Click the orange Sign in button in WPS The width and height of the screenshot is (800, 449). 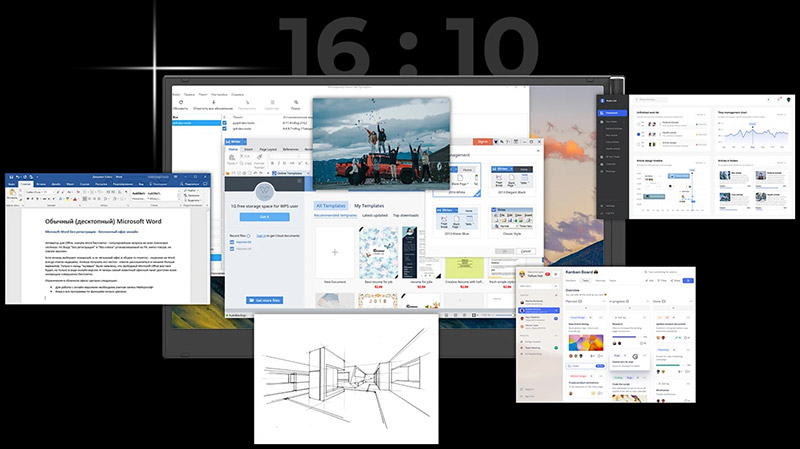point(482,141)
